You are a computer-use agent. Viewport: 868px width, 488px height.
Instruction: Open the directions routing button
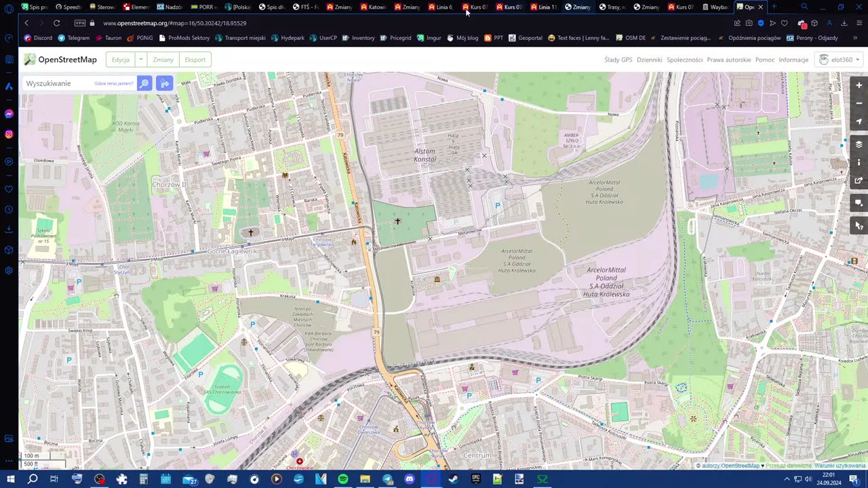coord(164,83)
